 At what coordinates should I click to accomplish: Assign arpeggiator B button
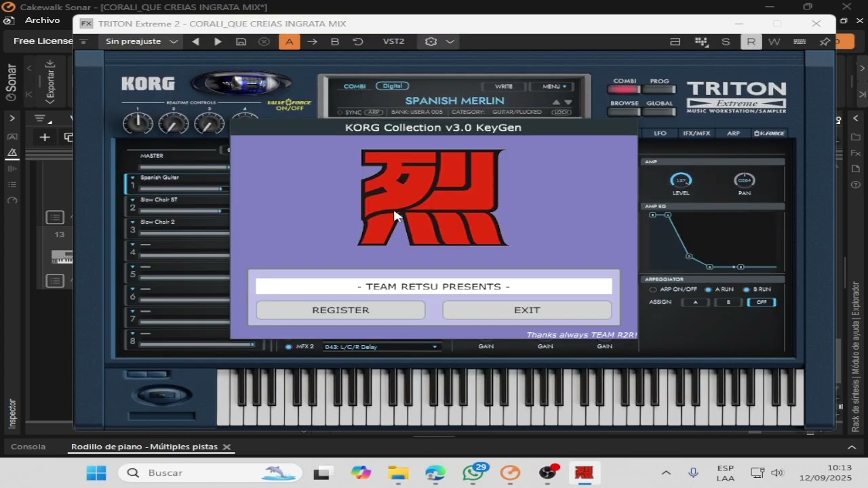click(x=729, y=302)
